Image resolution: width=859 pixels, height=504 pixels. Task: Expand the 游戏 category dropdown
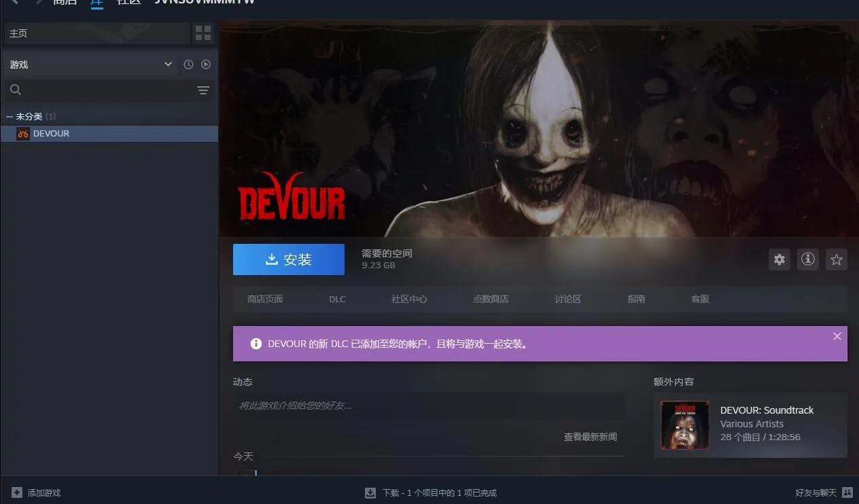(x=168, y=65)
